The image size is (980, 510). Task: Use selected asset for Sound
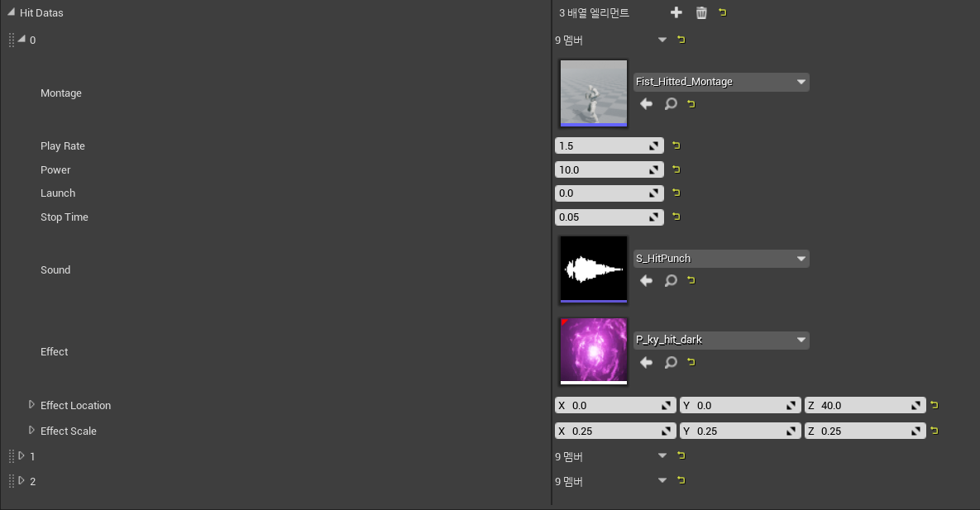[646, 281]
